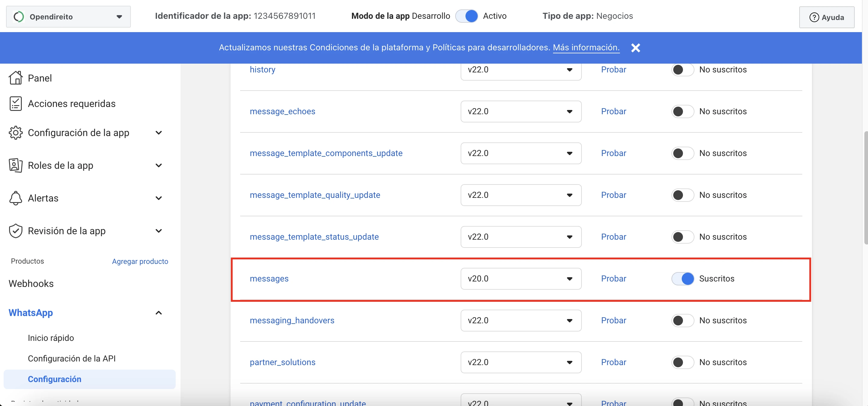Dismiss the platform conditions banner
This screenshot has width=868, height=406.
[635, 48]
